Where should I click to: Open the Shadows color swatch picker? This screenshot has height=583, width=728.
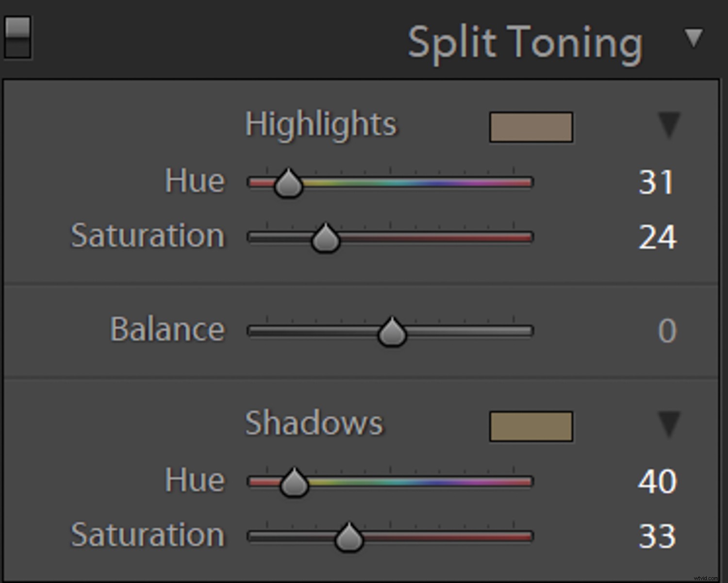531,426
